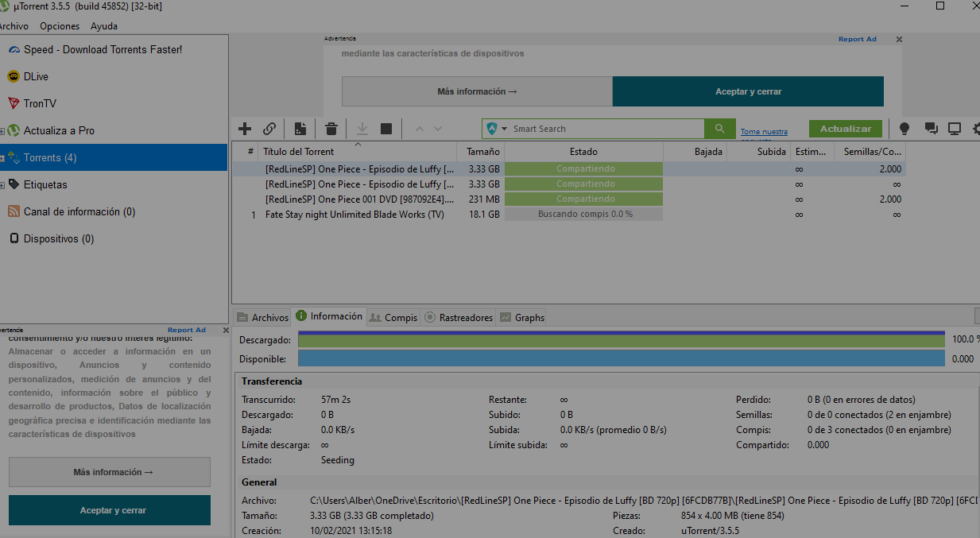Open the Archivo menu
This screenshot has height=538, width=980.
[14, 26]
